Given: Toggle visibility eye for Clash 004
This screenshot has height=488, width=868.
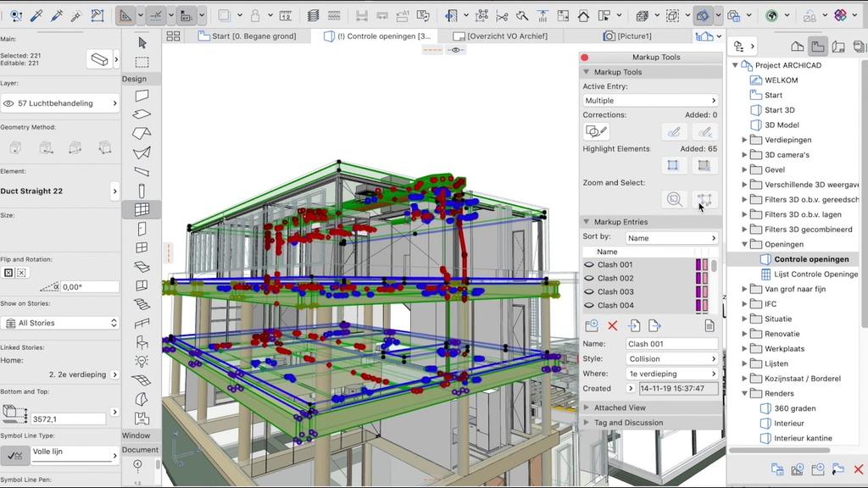Looking at the screenshot, I should click(589, 305).
